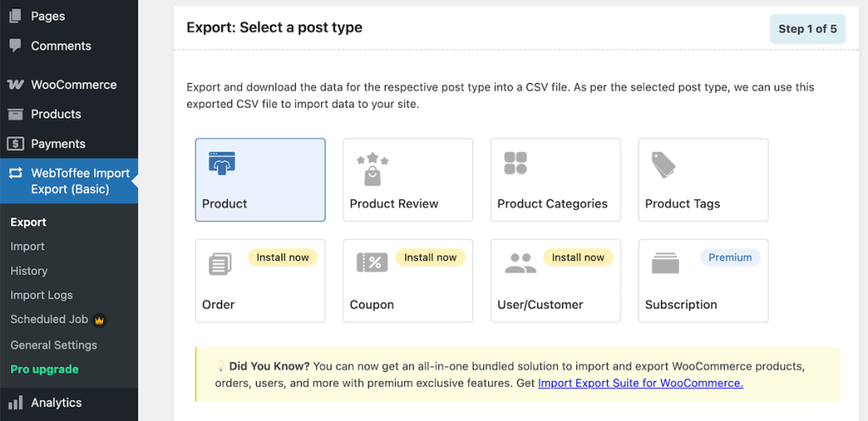The image size is (868, 421).
Task: Choose the Product Tags post type label
Action: pos(682,203)
